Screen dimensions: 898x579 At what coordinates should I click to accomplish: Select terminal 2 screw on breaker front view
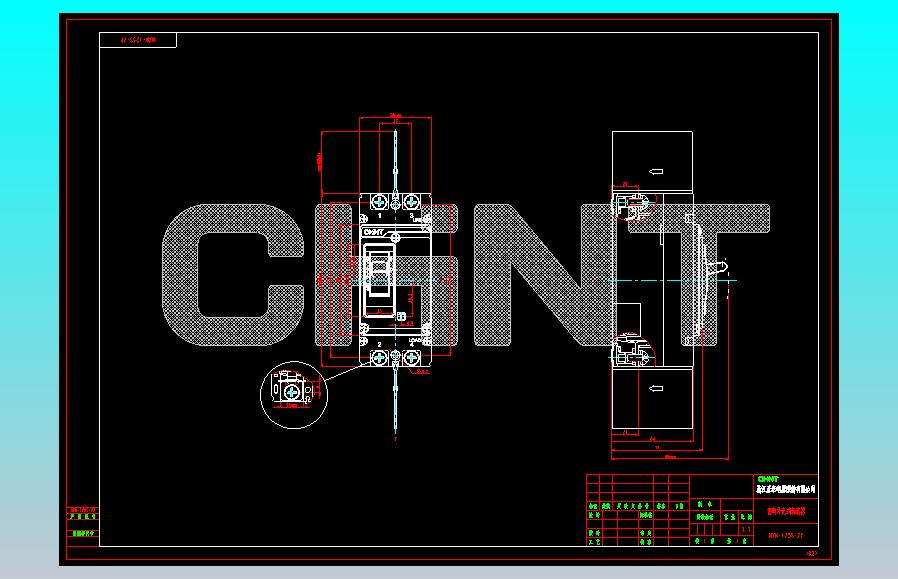(379, 358)
